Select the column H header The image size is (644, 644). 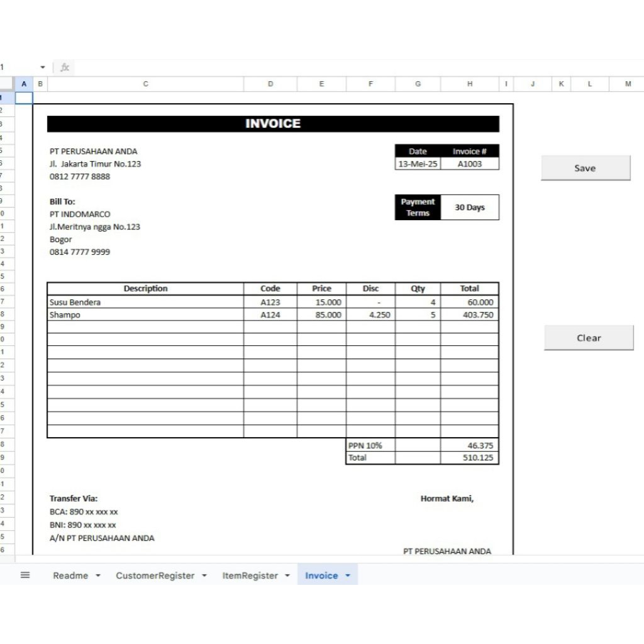(x=470, y=84)
